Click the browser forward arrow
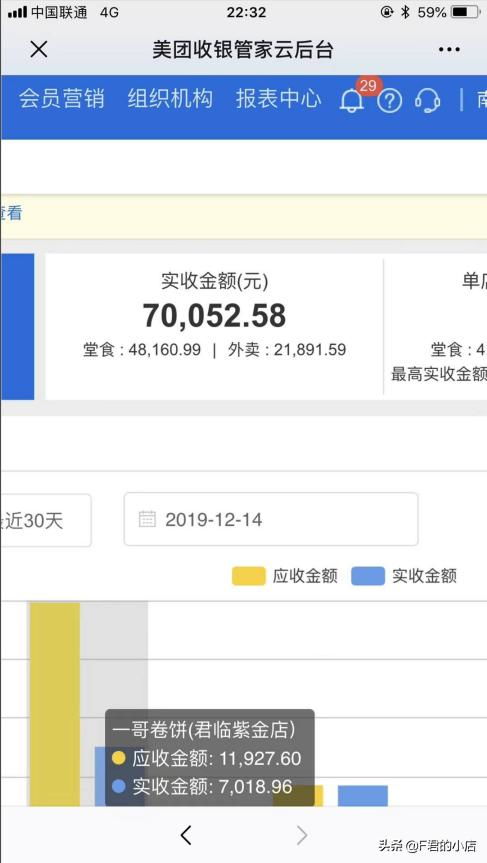The width and height of the screenshot is (487, 863). click(302, 835)
